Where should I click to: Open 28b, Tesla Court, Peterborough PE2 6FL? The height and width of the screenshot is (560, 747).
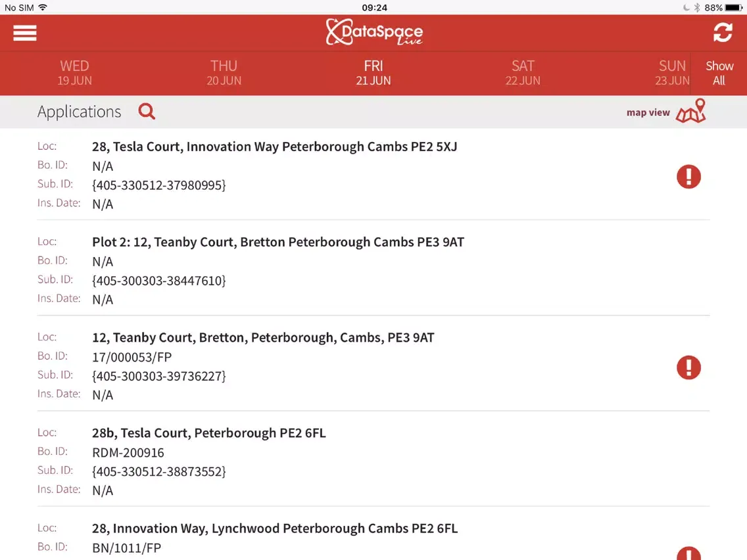373,461
